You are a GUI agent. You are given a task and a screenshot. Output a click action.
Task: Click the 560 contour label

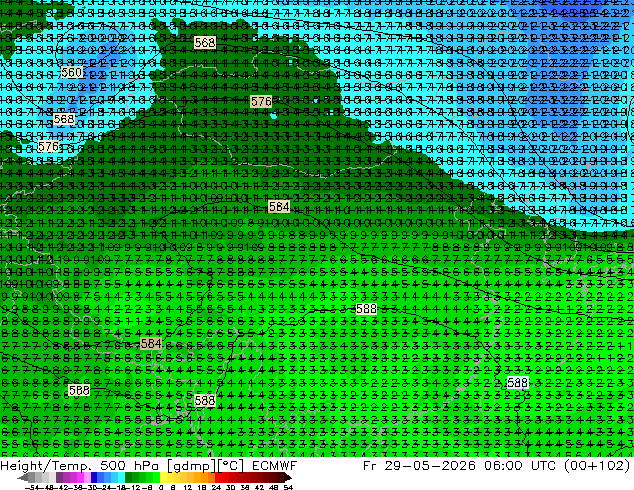pyautogui.click(x=72, y=72)
